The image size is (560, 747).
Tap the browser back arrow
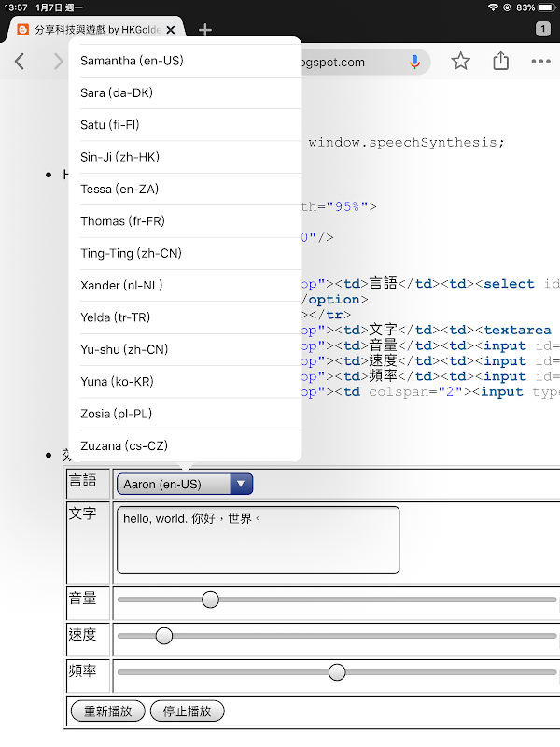(20, 62)
